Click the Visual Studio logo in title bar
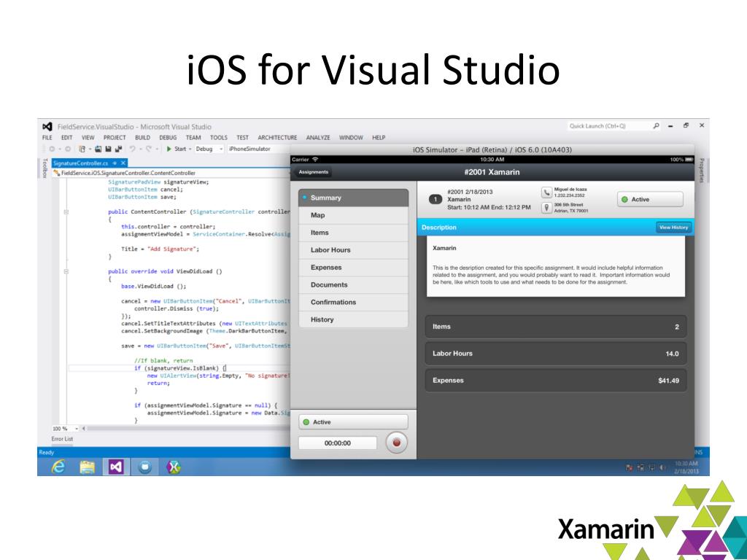747x560 pixels. coord(47,127)
